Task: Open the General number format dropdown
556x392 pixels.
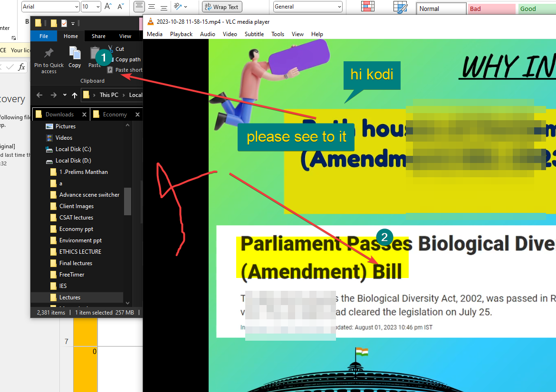Action: (x=339, y=7)
